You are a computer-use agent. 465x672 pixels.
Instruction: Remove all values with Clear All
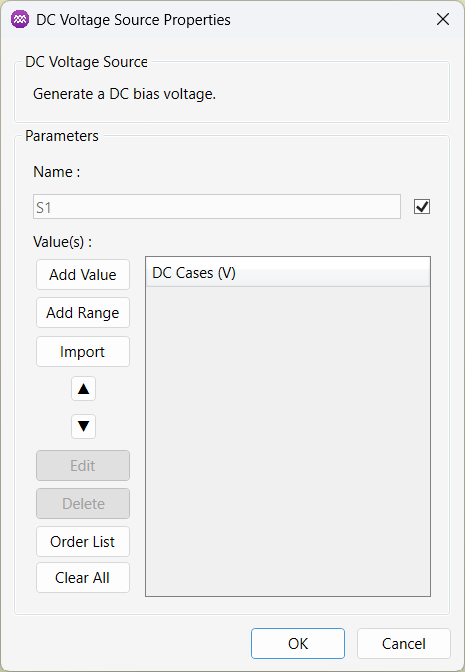83,578
